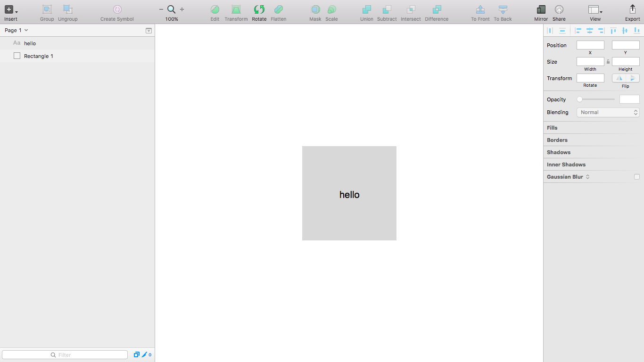Viewport: 644px width, 362px height.
Task: Select the hello text layer
Action: [77, 43]
